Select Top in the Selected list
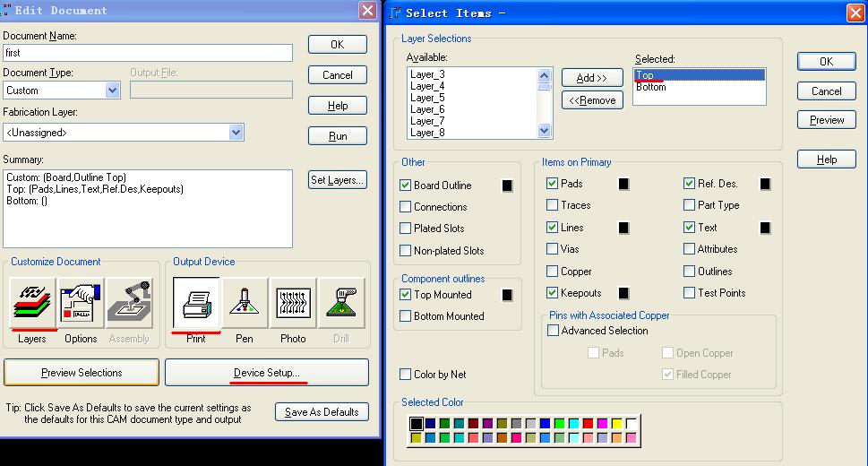This screenshot has width=868, height=466. coord(700,74)
